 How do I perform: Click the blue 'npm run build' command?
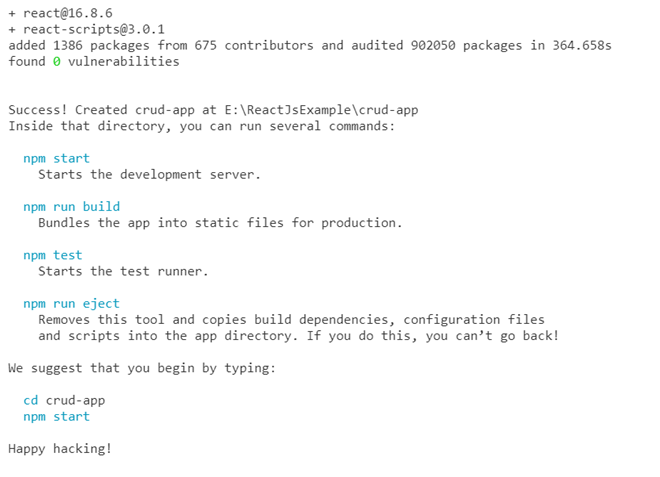coord(72,207)
